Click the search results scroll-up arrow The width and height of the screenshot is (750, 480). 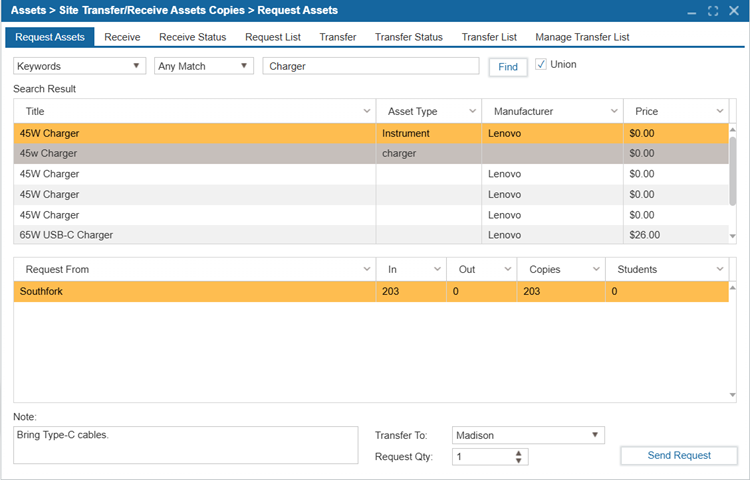point(732,130)
